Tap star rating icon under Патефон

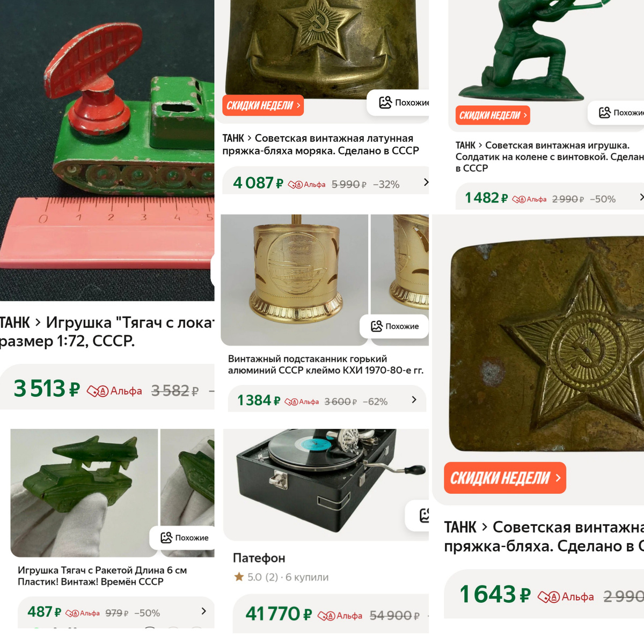[239, 577]
